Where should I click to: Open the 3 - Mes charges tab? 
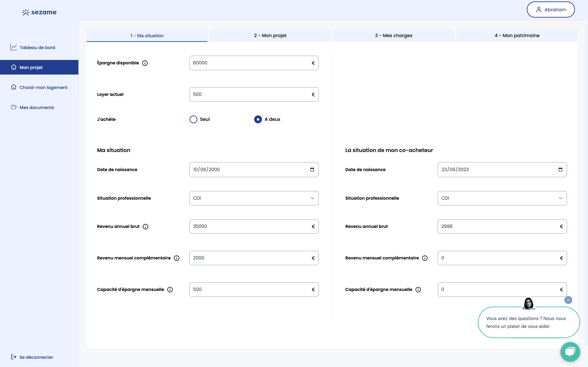tap(394, 35)
